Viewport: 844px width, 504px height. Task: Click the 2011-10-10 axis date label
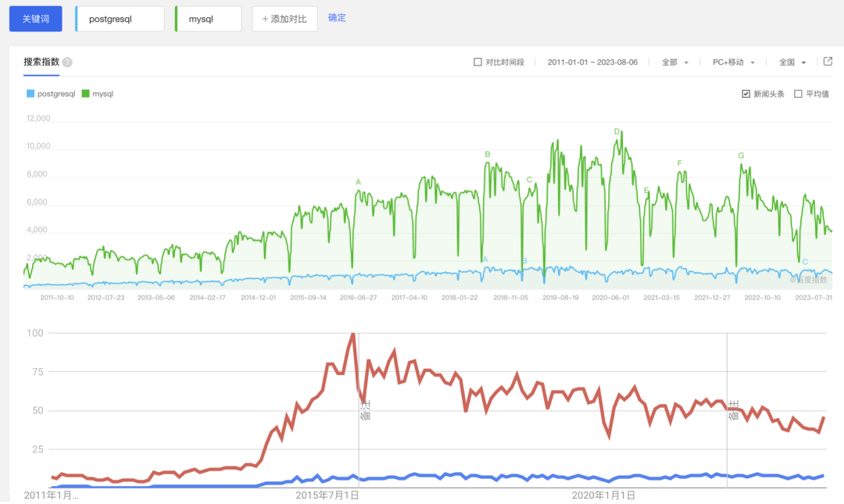57,297
